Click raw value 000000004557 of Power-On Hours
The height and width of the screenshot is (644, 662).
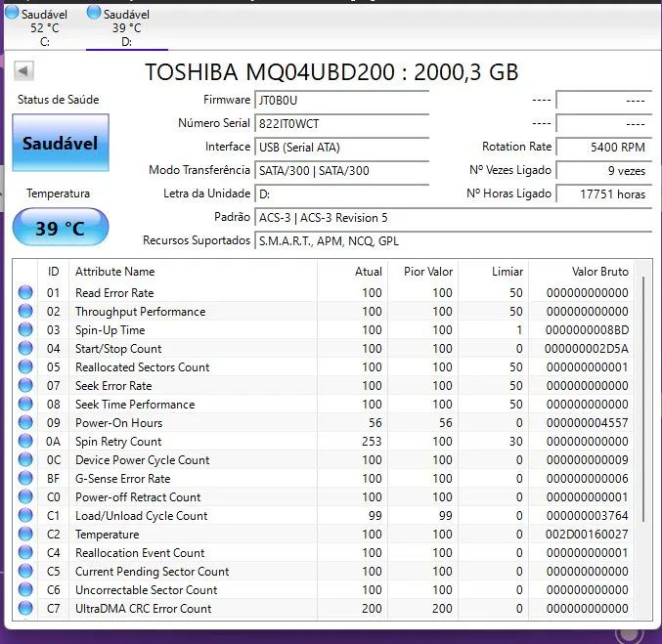588,423
